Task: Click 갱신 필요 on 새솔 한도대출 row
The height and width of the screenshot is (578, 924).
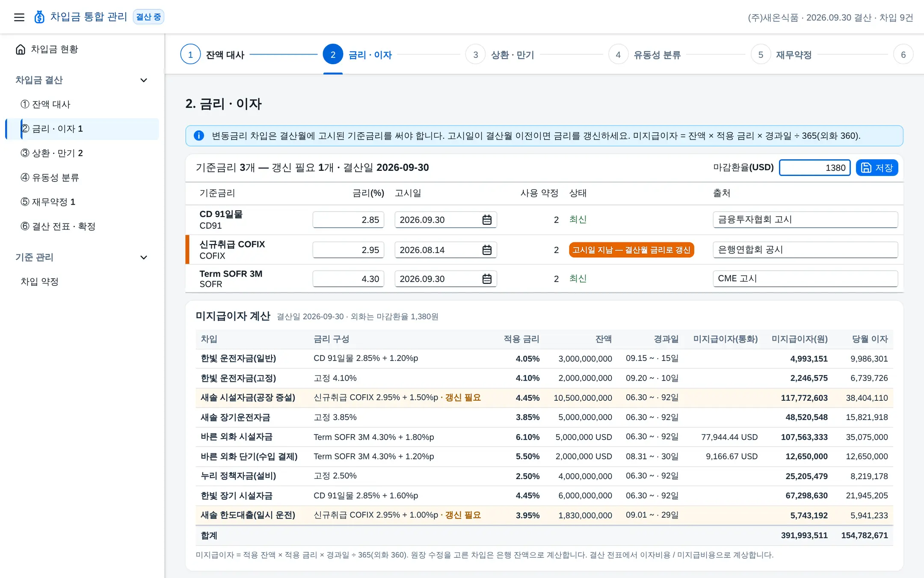Action: tap(463, 515)
